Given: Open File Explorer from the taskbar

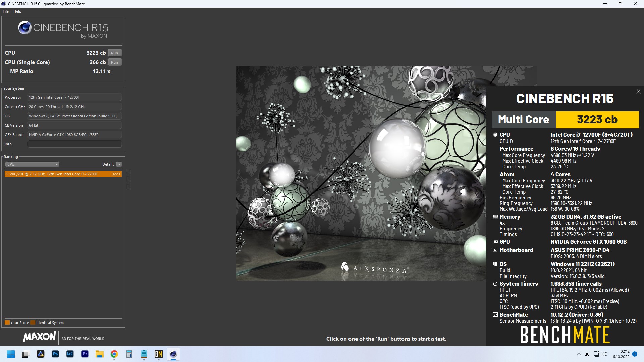Looking at the screenshot, I should click(x=99, y=354).
